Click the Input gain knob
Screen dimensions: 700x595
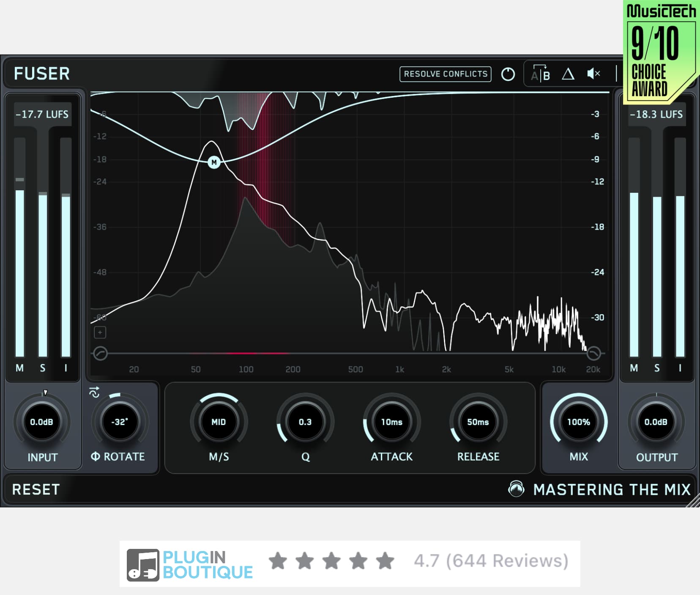(x=42, y=422)
